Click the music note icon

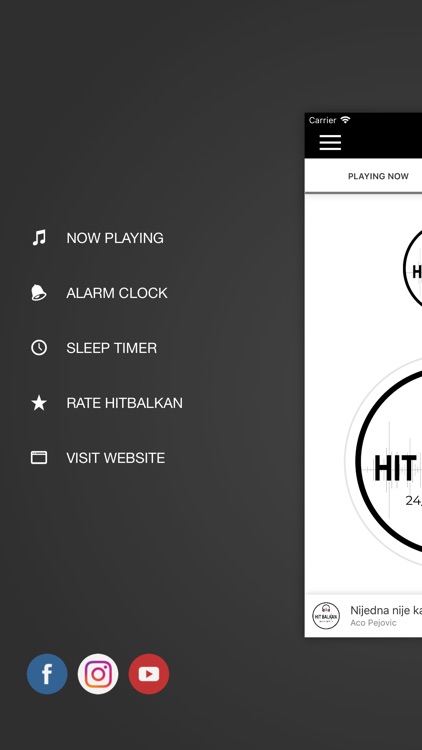click(39, 237)
